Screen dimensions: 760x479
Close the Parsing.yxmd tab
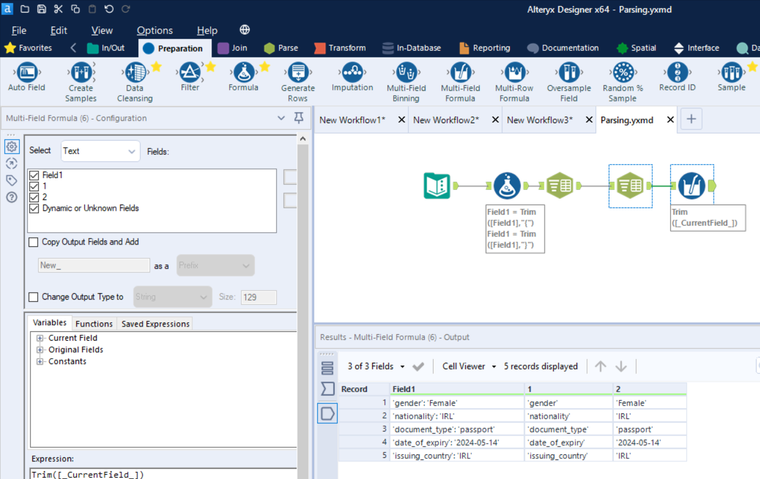(670, 119)
